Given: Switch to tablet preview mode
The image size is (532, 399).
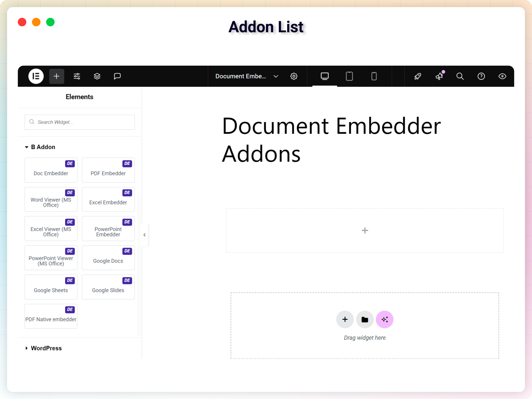Looking at the screenshot, I should [x=349, y=76].
